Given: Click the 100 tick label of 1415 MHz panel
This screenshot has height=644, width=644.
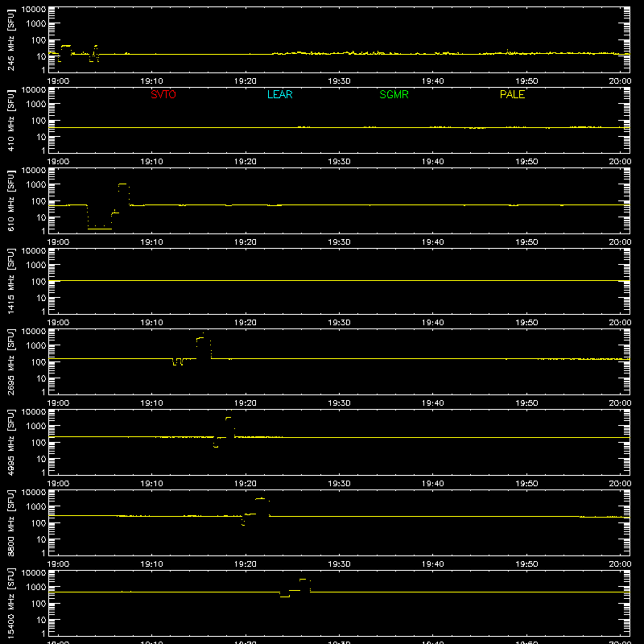Looking at the screenshot, I should tap(38, 282).
